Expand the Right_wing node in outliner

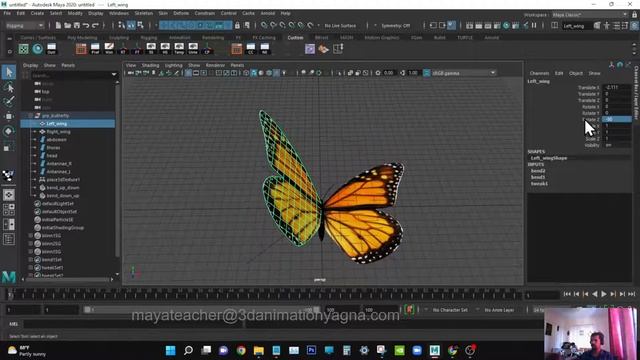(x=35, y=132)
